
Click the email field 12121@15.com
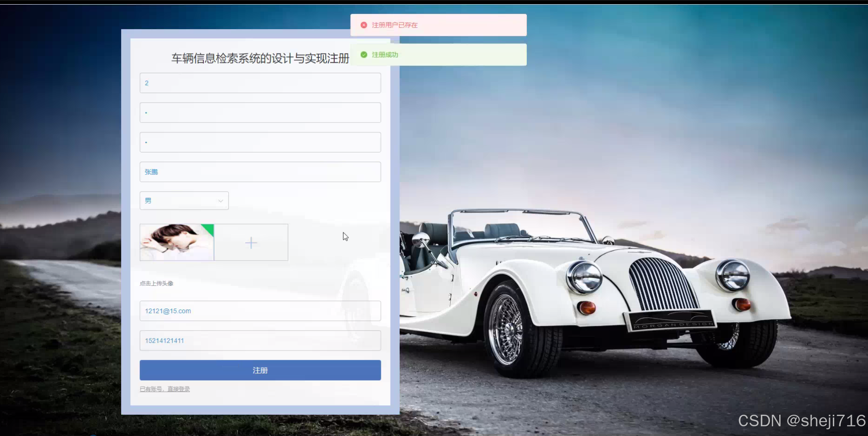(x=260, y=310)
